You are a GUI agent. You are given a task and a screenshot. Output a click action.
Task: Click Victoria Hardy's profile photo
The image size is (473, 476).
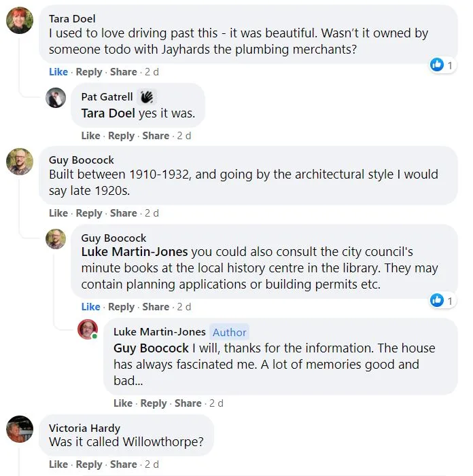click(x=20, y=429)
